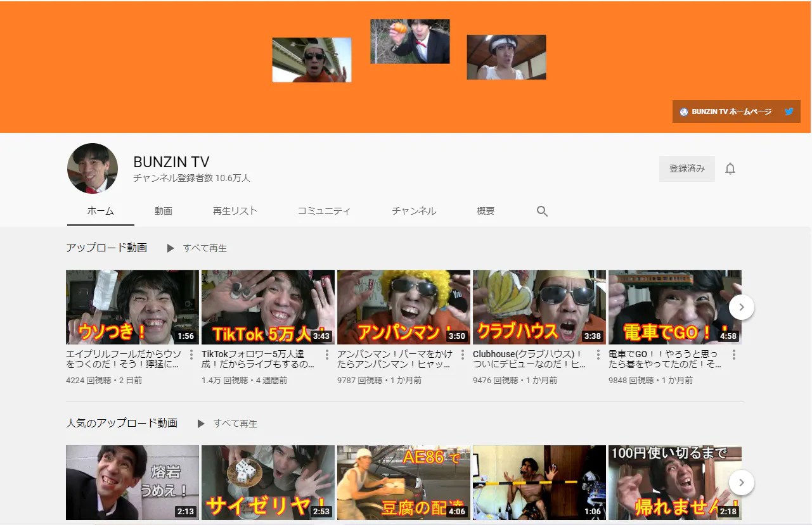The image size is (812, 525).
Task: Open the Twitter bird icon in banner
Action: click(789, 111)
